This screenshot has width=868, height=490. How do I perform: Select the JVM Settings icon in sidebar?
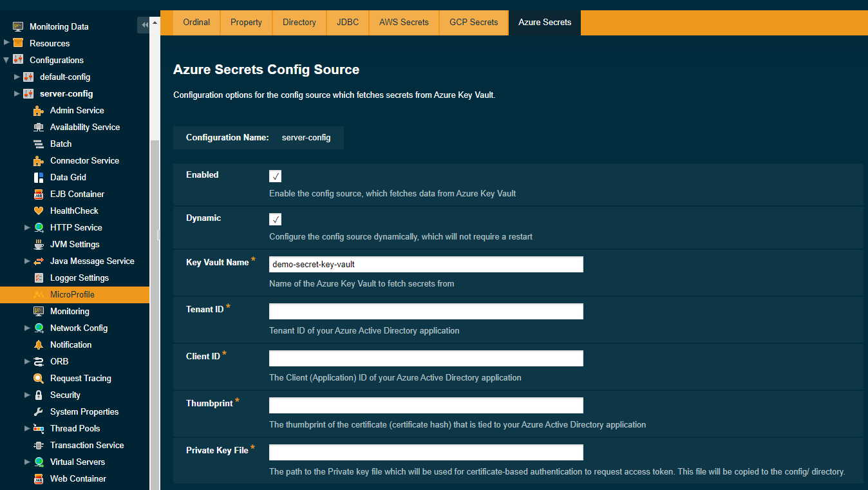[39, 244]
